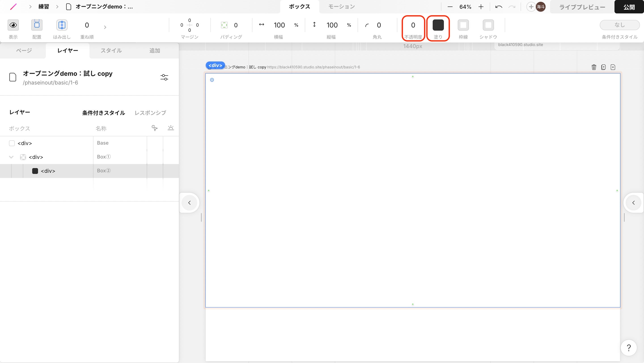Click the ライブプレビュー button
644x363 pixels.
pyautogui.click(x=582, y=7)
